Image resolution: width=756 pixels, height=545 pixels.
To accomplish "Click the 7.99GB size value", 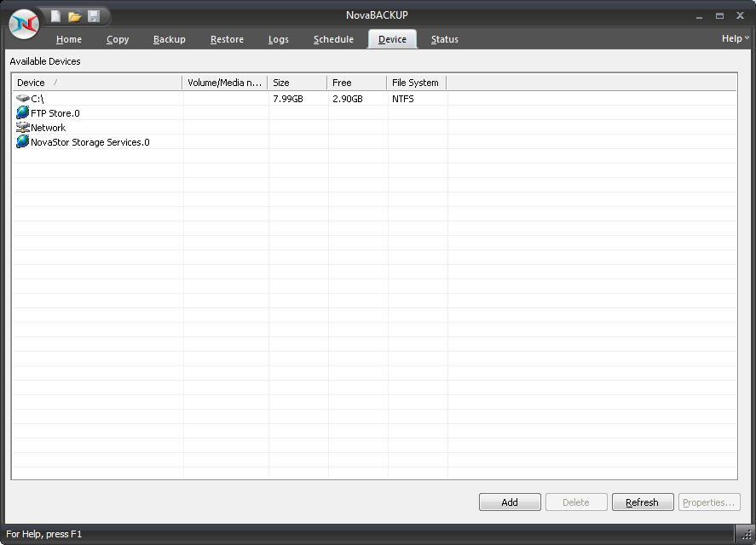I will tap(288, 99).
